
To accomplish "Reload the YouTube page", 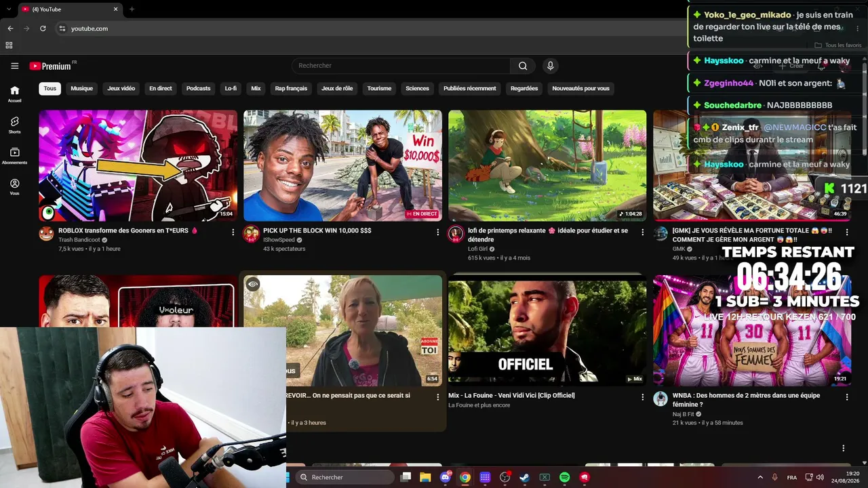I will [43, 28].
